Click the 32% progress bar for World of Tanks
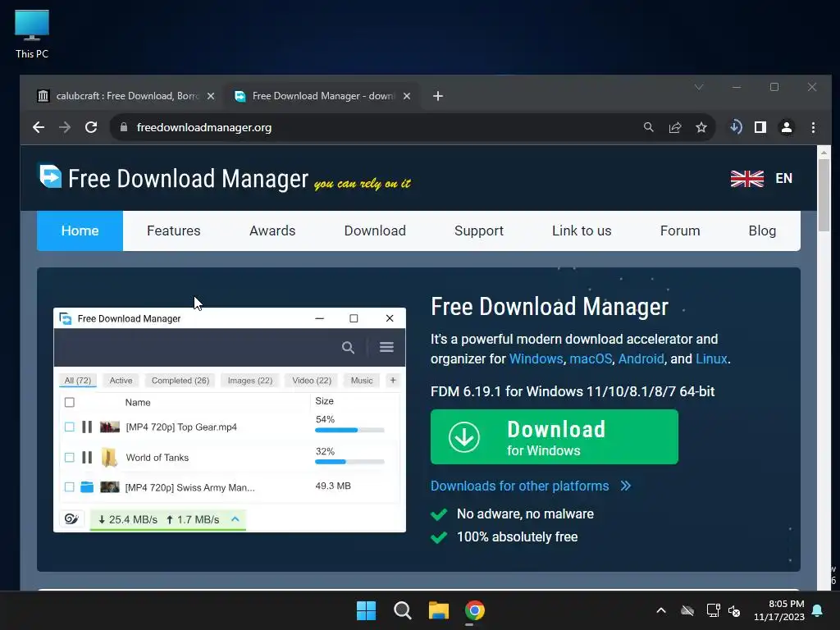840x630 pixels. pyautogui.click(x=349, y=462)
